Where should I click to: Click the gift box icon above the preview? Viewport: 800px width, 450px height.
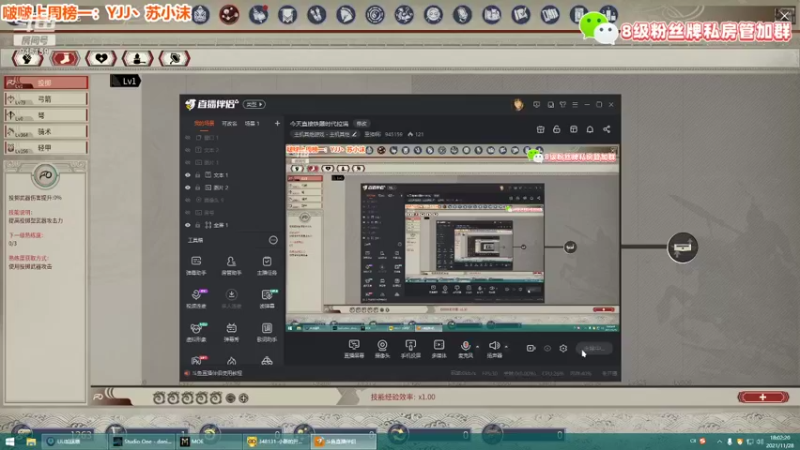click(x=540, y=130)
